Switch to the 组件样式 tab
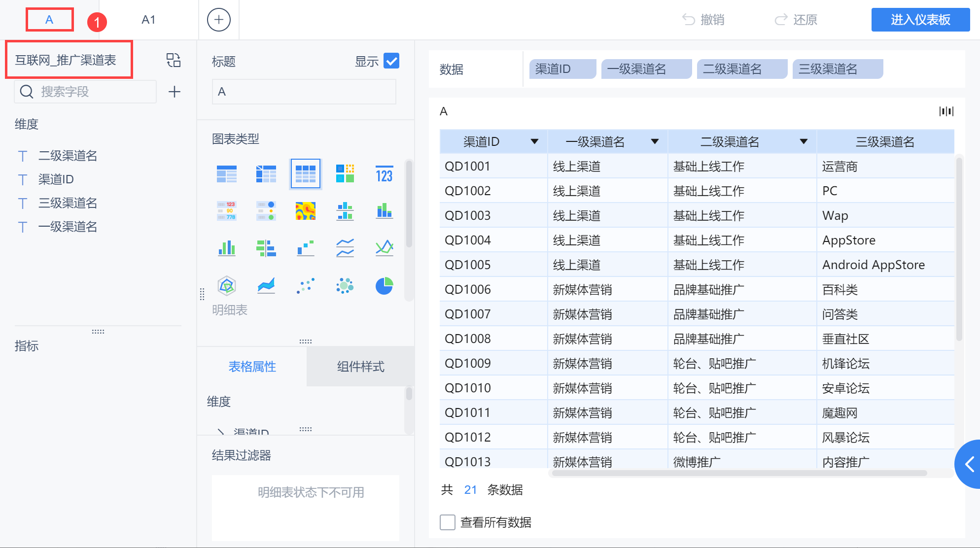Viewport: 980px width, 548px height. click(x=360, y=367)
